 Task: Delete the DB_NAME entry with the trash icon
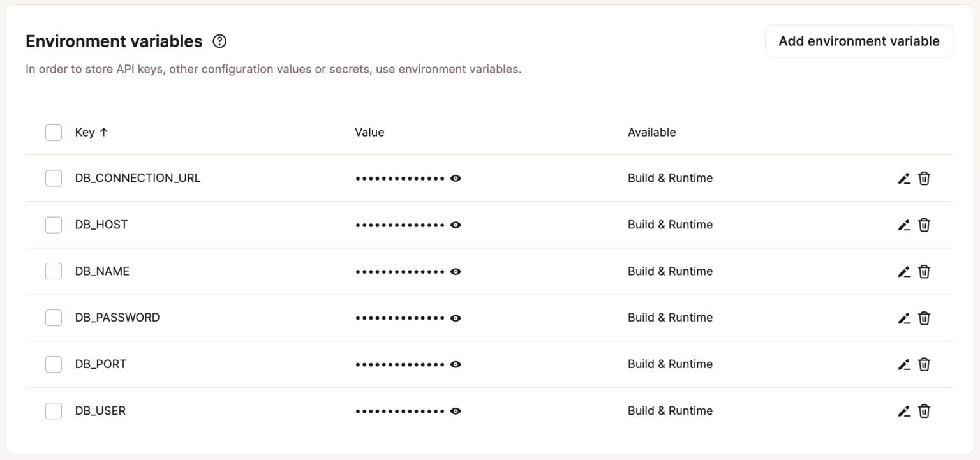click(924, 271)
